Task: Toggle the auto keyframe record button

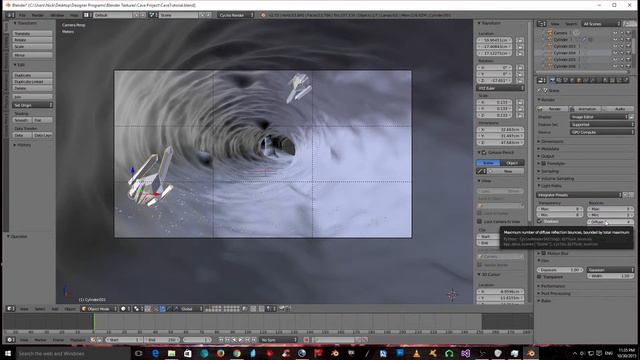Action: 306,340
